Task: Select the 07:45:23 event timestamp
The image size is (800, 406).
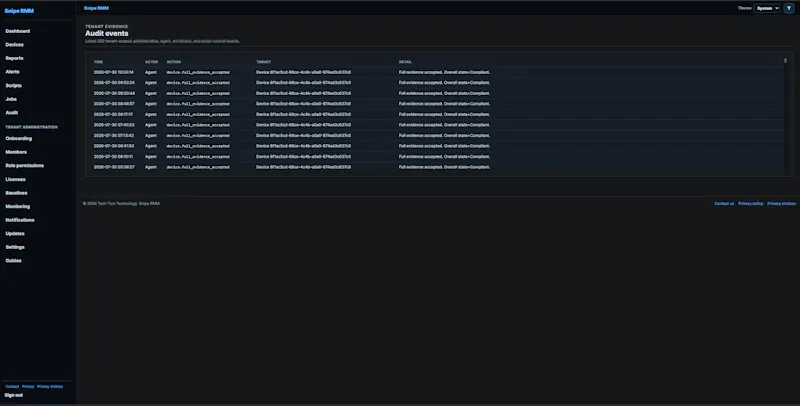Action: click(x=114, y=124)
